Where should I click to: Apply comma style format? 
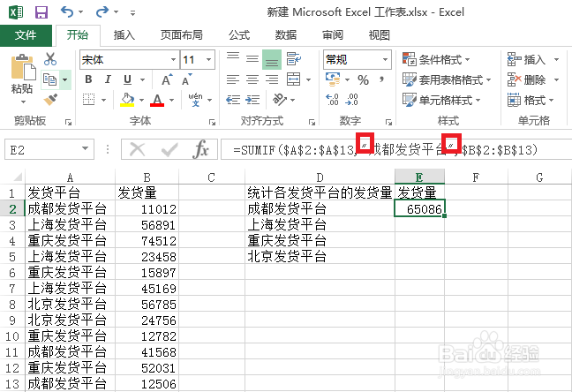(x=382, y=79)
